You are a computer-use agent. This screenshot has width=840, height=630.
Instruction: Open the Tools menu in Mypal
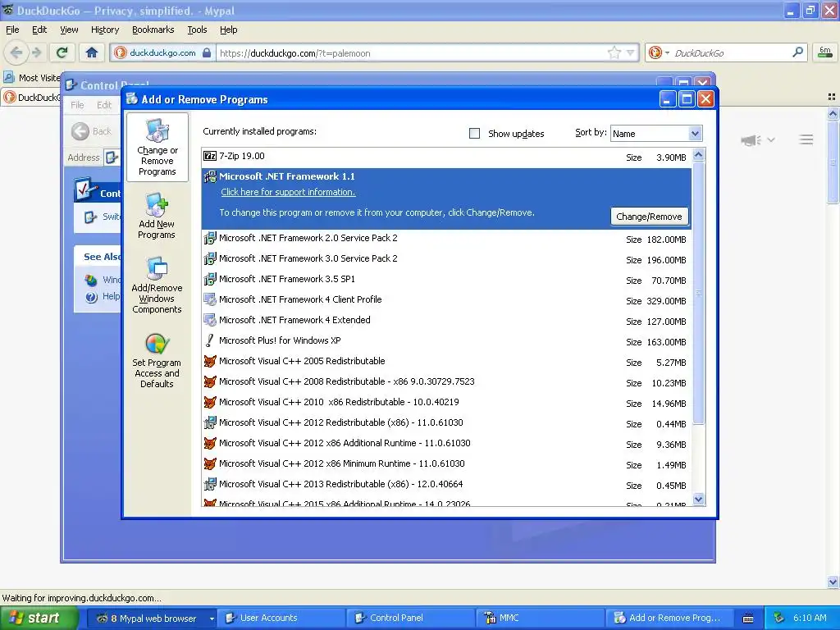coord(197,30)
